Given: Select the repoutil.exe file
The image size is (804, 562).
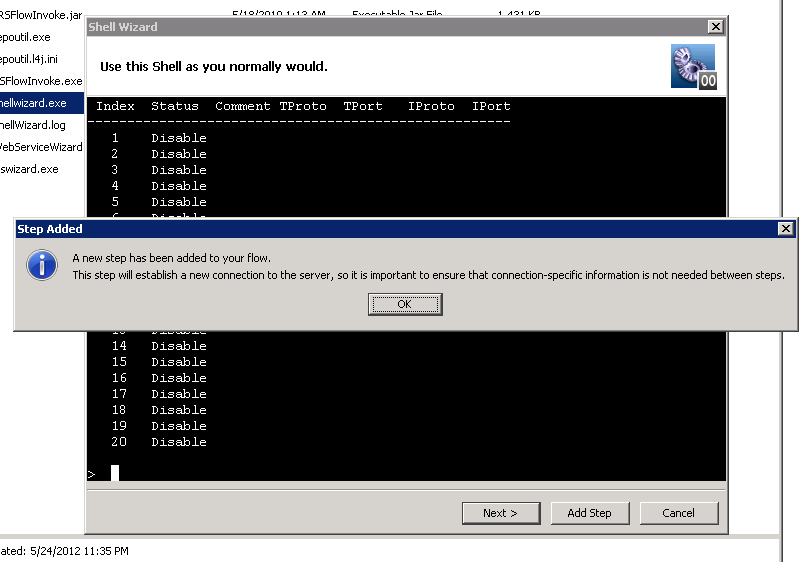Looking at the screenshot, I should tap(25, 37).
